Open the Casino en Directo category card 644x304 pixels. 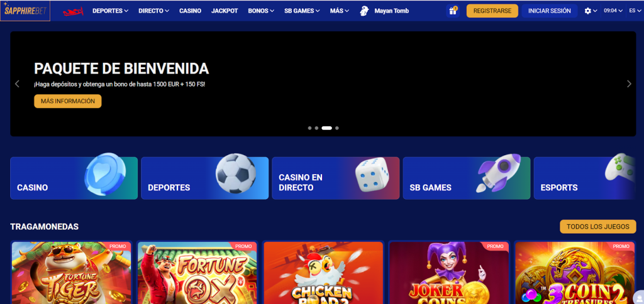point(336,178)
